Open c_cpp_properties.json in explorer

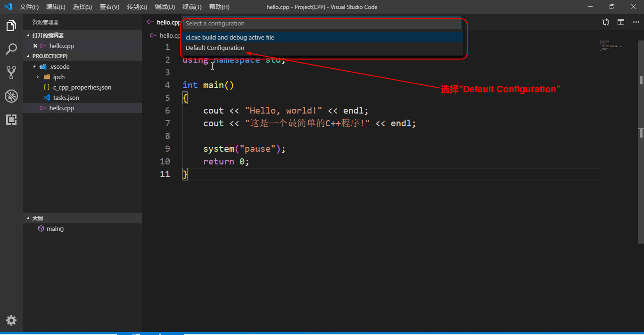tap(83, 87)
